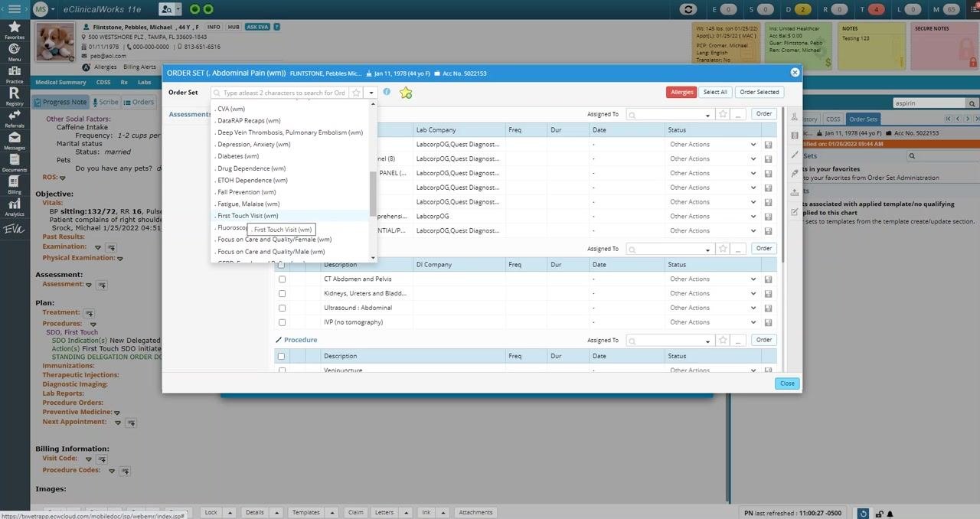Viewport: 980px width, 519px height.
Task: Click the order set list scrollbar thumb
Action: point(373,194)
